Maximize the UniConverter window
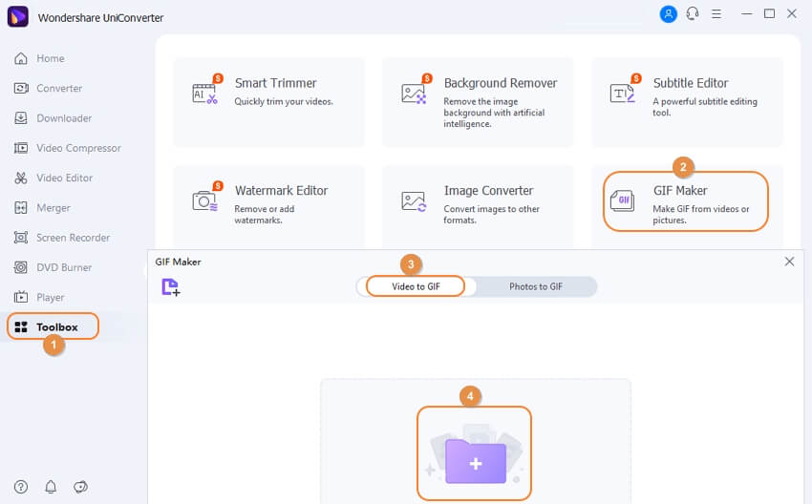Screen dimensions: 812x504 770,14
